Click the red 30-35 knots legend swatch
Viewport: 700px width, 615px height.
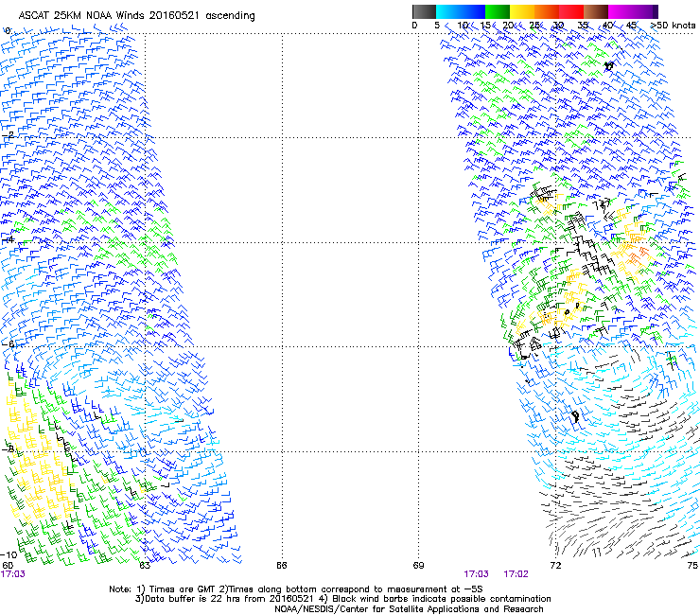pos(571,11)
